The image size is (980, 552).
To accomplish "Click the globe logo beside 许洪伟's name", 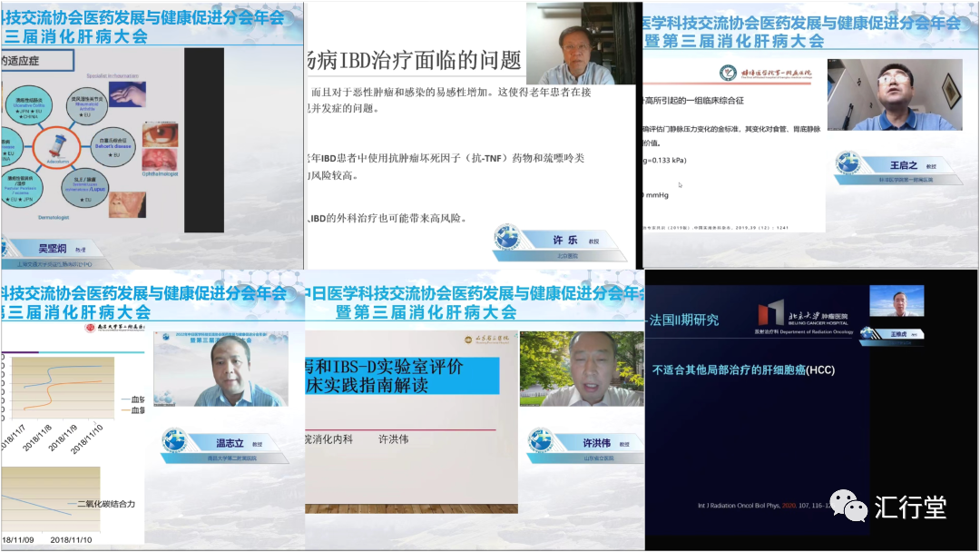I will (x=541, y=440).
